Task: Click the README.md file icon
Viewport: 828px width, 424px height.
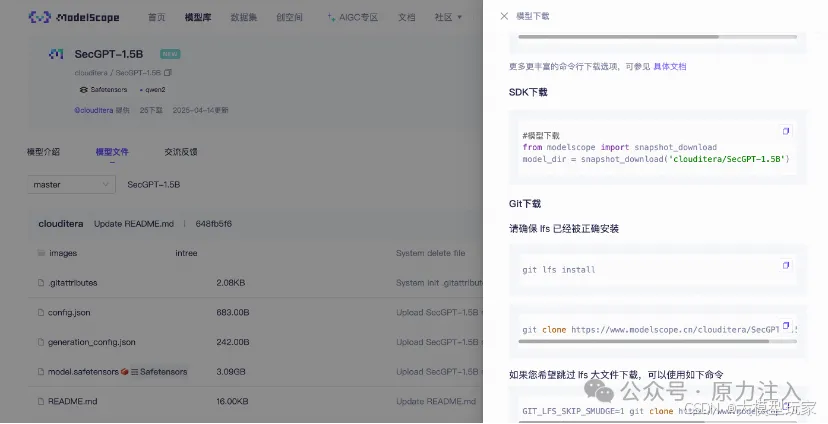Action: [41, 401]
